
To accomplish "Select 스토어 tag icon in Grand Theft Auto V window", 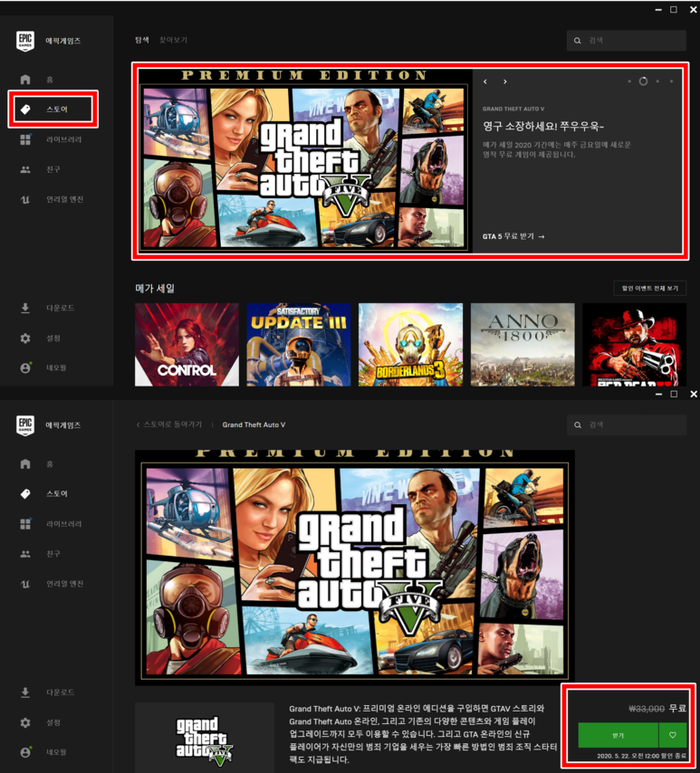I will coord(25,493).
